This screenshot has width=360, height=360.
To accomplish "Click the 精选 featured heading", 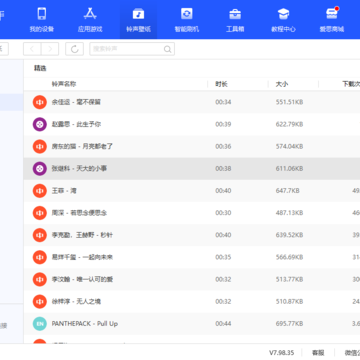I will (40, 68).
